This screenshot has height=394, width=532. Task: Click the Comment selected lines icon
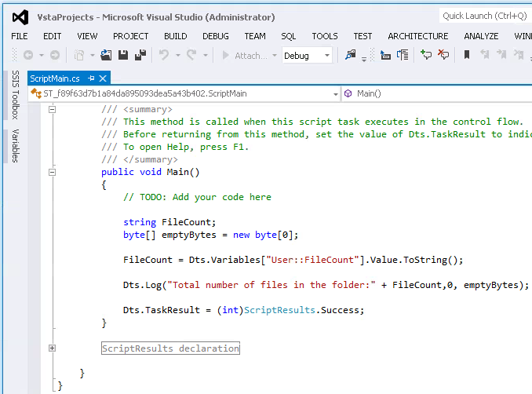click(x=426, y=55)
